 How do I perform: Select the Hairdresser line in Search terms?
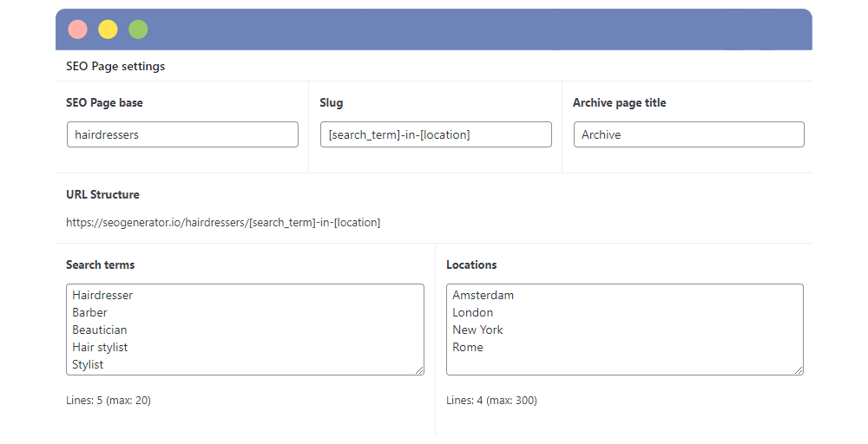(x=102, y=296)
